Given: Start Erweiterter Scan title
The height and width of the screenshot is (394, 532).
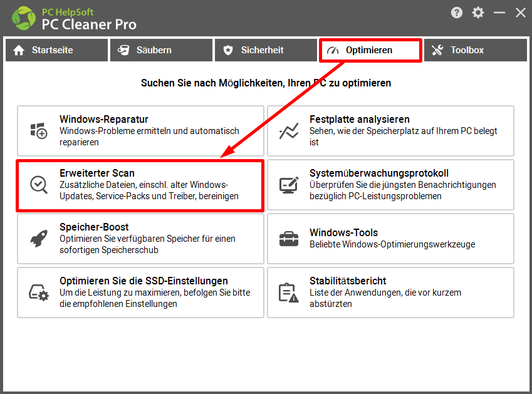Looking at the screenshot, I should click(x=97, y=174).
